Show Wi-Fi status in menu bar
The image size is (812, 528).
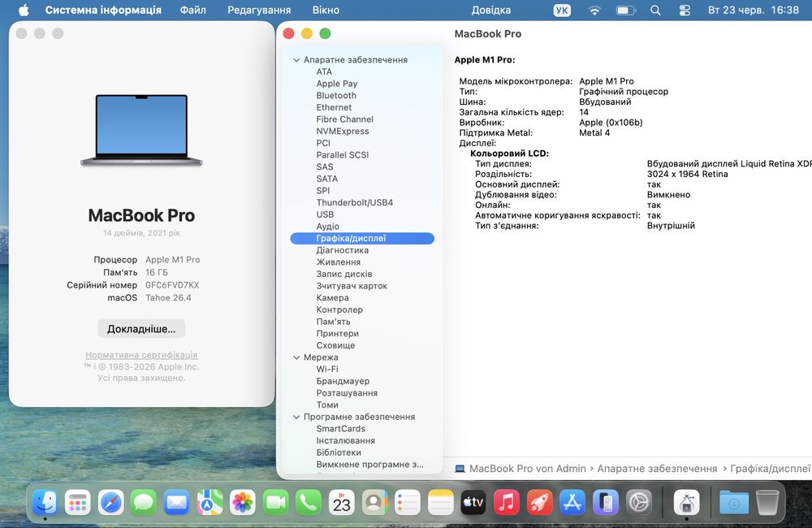point(594,10)
